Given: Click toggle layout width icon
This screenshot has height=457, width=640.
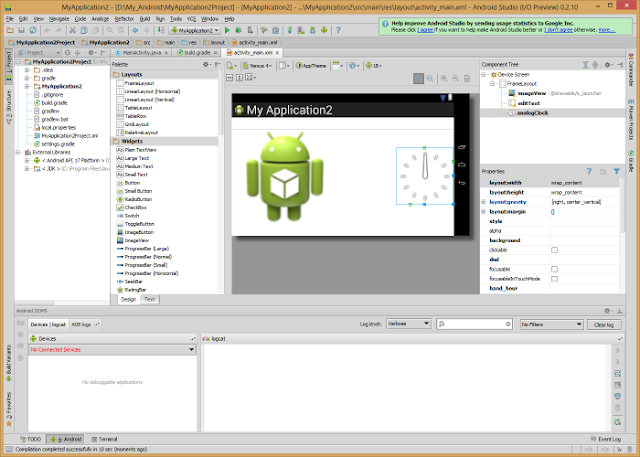Looking at the screenshot, I should point(229,78).
